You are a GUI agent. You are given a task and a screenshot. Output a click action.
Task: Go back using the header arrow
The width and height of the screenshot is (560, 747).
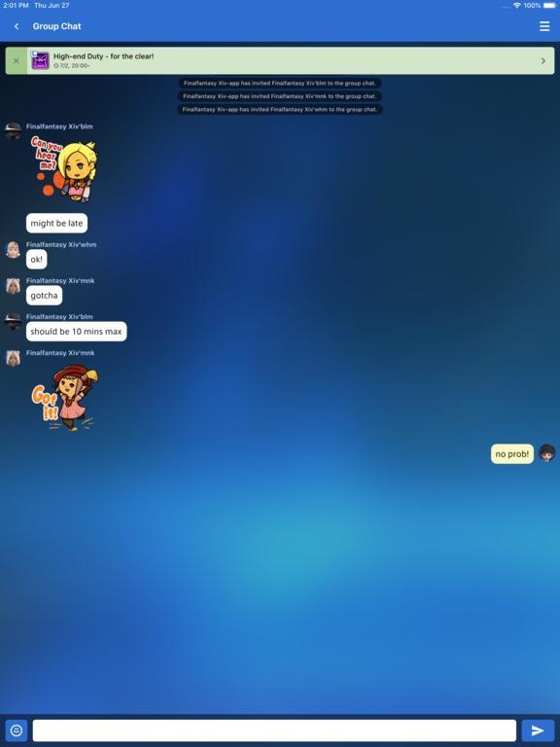17,26
